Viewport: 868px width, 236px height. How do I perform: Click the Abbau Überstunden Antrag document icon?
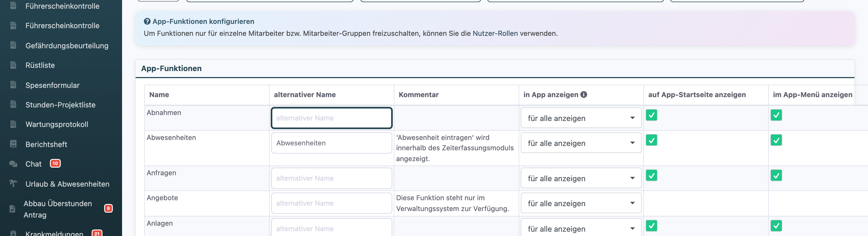pos(12,209)
